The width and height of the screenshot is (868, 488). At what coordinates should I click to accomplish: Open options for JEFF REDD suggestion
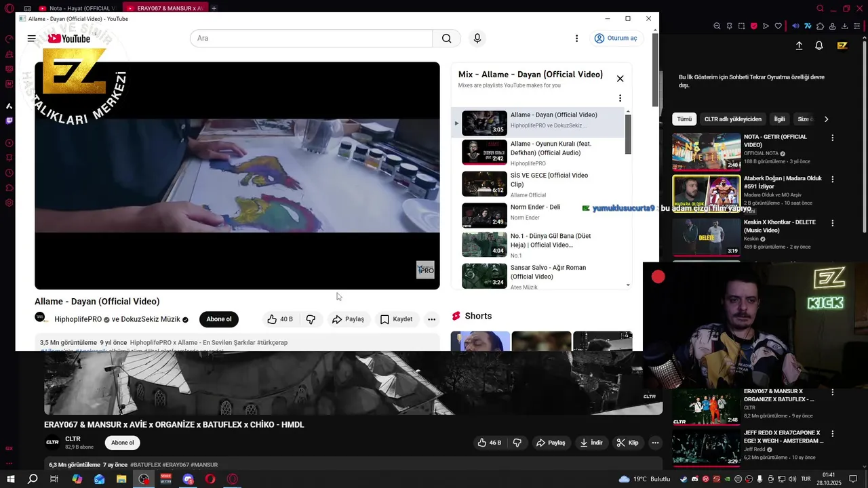tap(833, 434)
